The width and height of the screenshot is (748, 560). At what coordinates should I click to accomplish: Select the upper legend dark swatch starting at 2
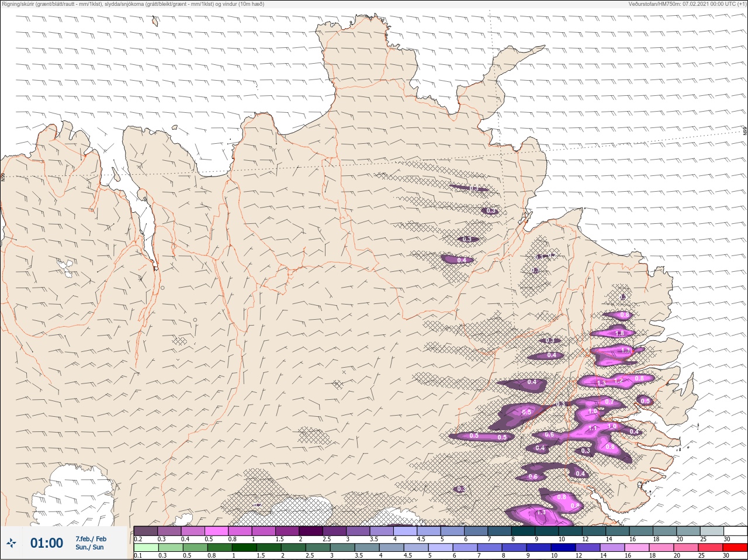click(x=311, y=531)
